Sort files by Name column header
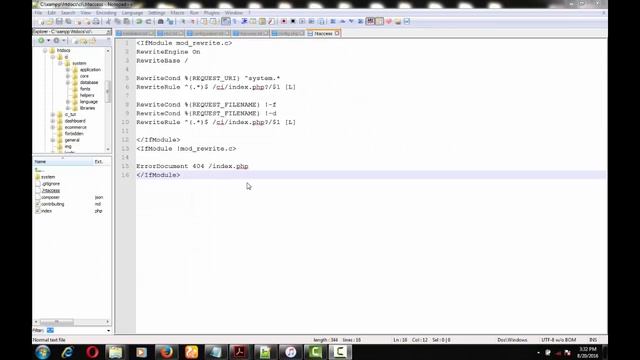 pyautogui.click(x=63, y=162)
